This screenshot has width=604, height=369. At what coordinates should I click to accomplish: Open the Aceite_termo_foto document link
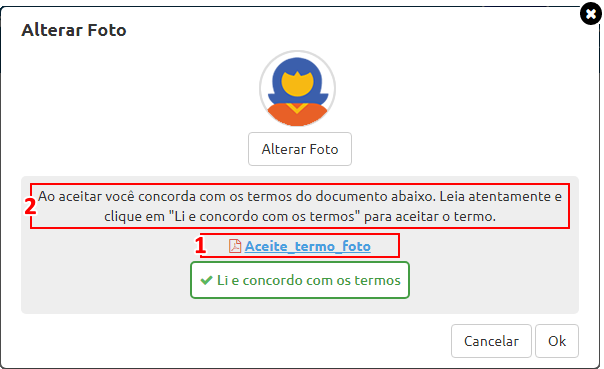pyautogui.click(x=308, y=246)
